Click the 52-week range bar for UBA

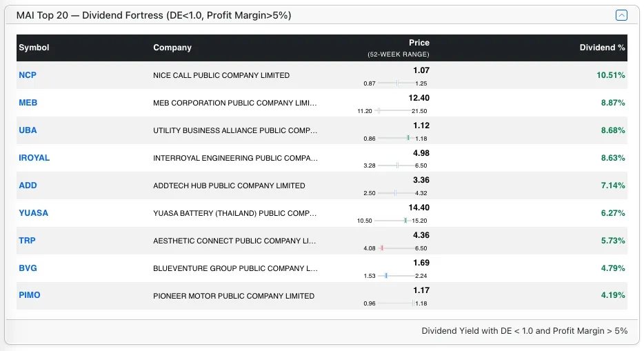point(396,139)
